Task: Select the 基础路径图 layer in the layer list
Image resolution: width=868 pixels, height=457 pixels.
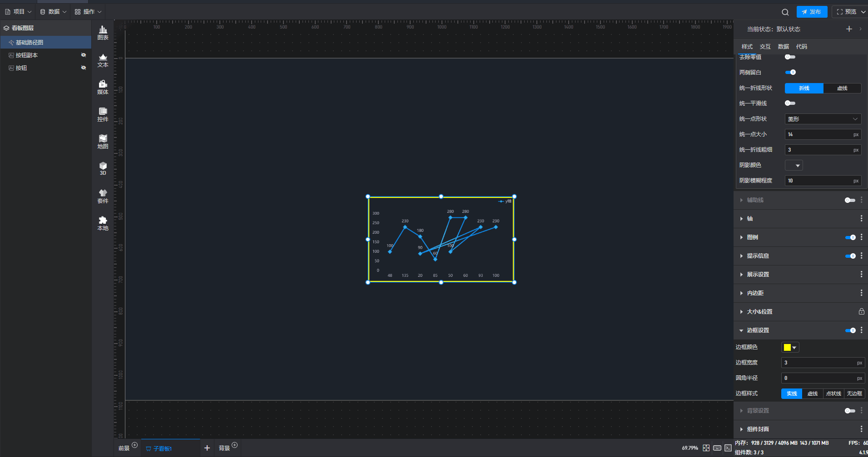Action: [46, 42]
